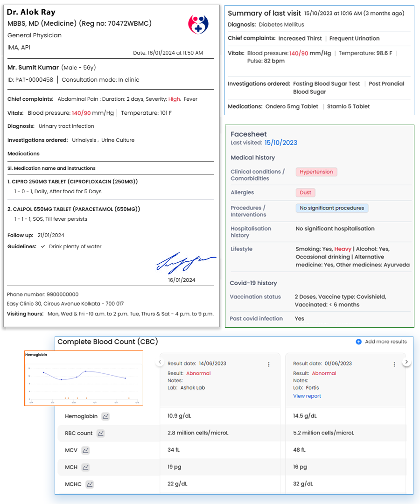Click the doctor's signature on the prescription

pos(185,263)
